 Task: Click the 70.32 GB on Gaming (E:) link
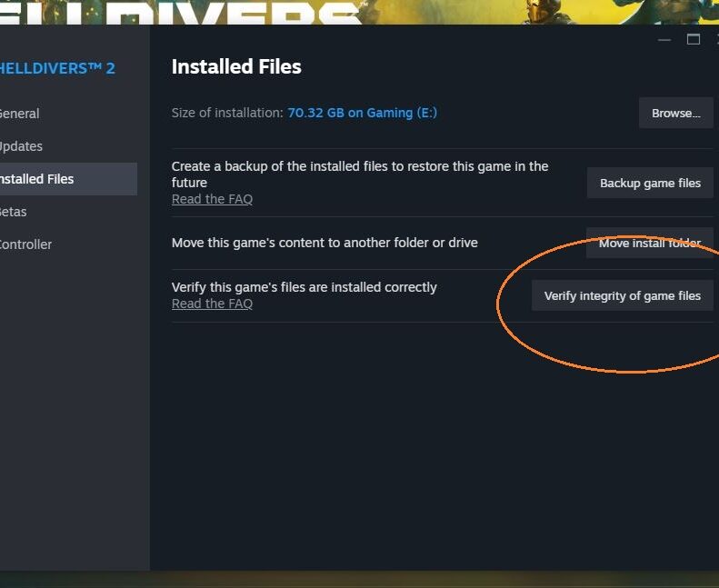pos(362,113)
